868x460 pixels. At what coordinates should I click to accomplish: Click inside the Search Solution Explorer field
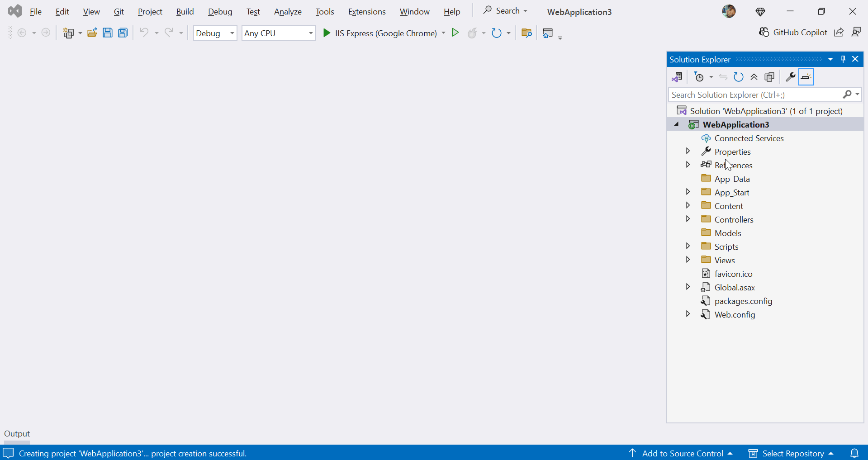tap(746, 95)
